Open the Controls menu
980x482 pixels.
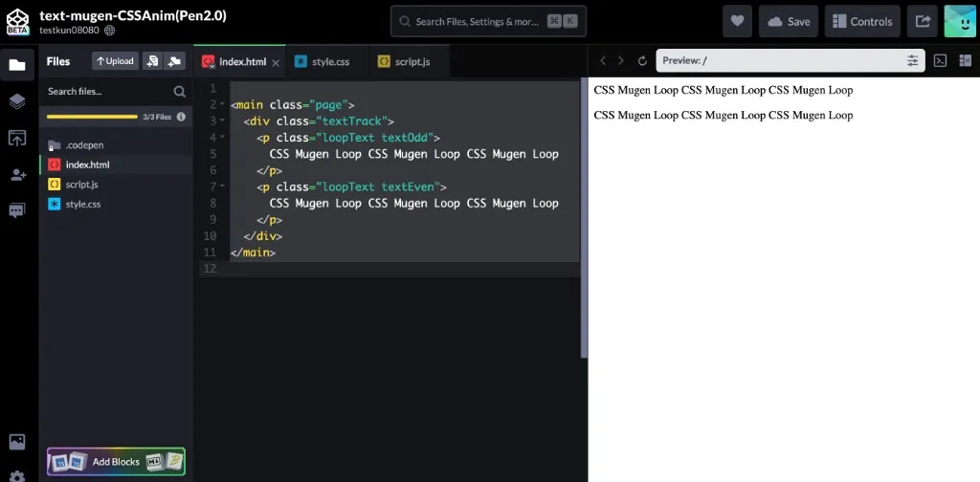(862, 21)
